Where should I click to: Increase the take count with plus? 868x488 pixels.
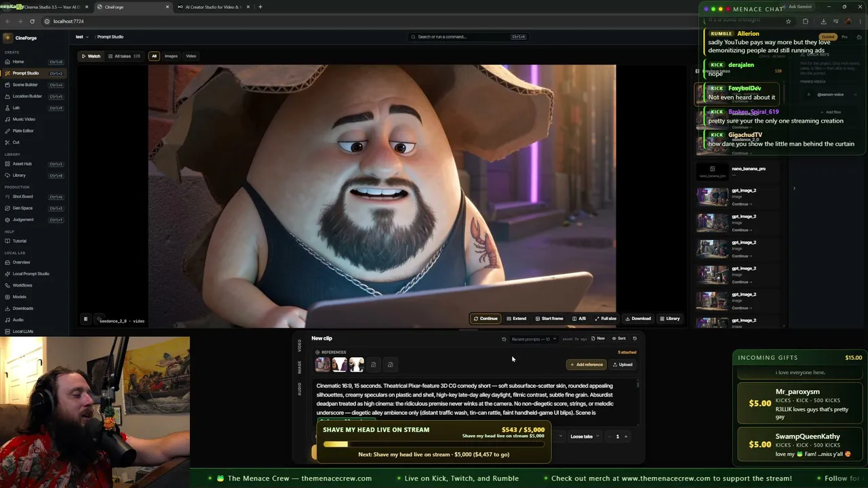click(626, 436)
